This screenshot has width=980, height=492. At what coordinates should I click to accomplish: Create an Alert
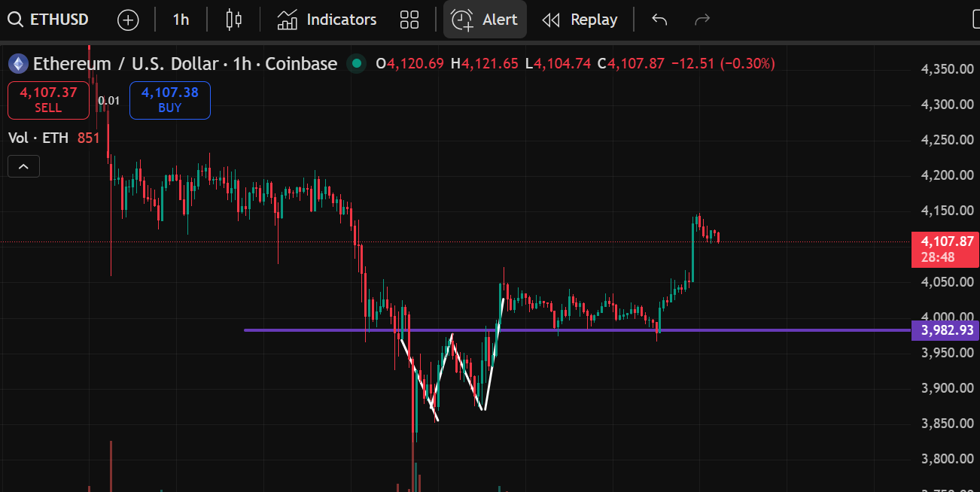coord(485,20)
